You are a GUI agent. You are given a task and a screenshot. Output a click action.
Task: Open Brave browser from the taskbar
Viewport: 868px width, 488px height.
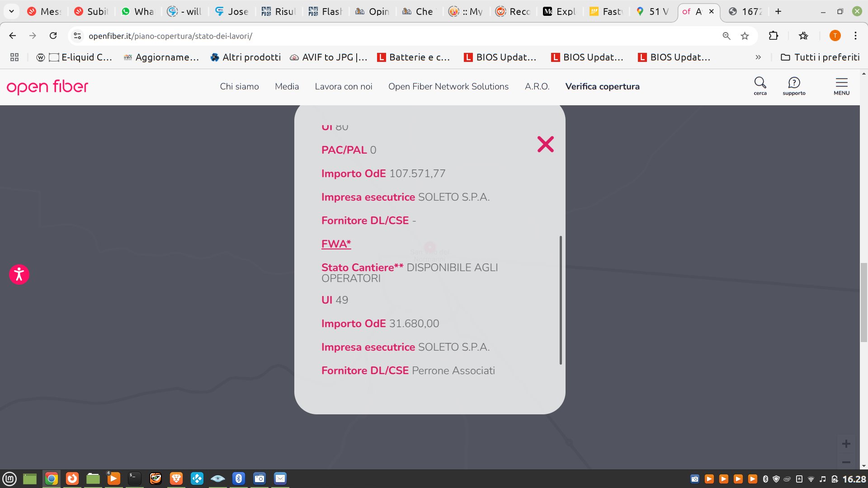coord(176,479)
